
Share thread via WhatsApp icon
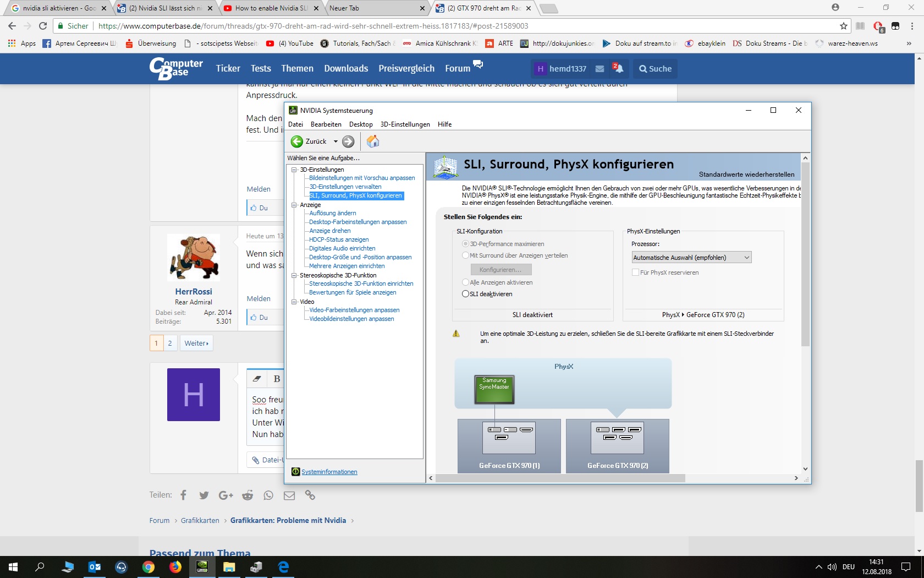click(268, 495)
